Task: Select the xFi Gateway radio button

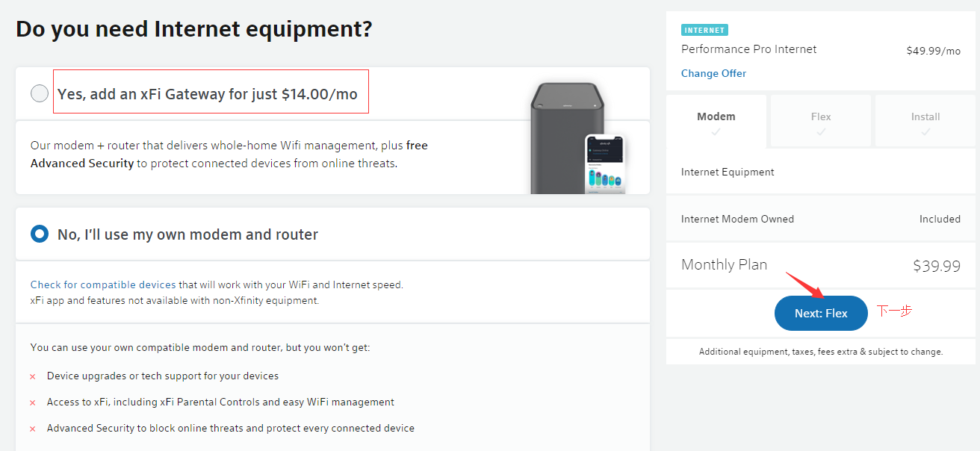Action: (40, 94)
